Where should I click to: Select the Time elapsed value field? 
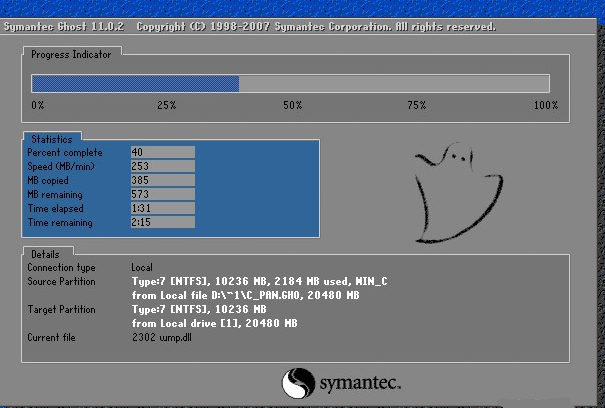(x=162, y=208)
